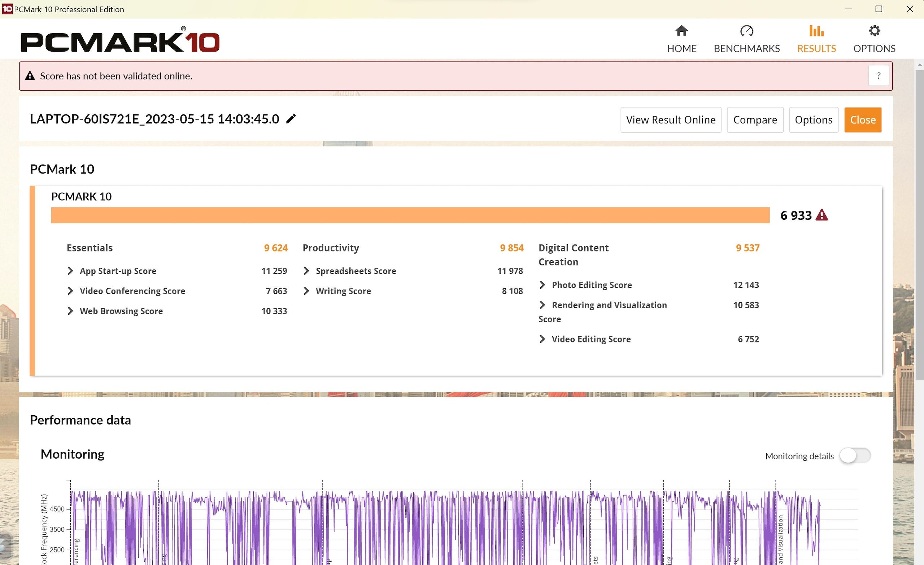This screenshot has width=924, height=565.
Task: Open the OPTIONS tab
Action: (874, 39)
